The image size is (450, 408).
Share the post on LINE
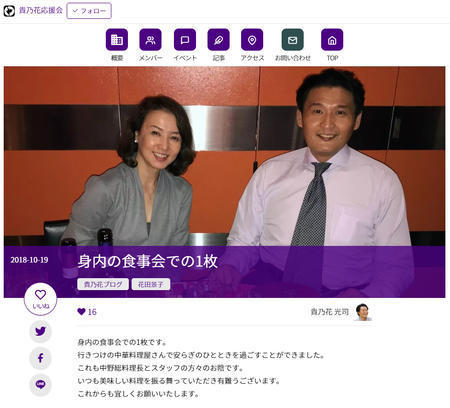(x=40, y=385)
